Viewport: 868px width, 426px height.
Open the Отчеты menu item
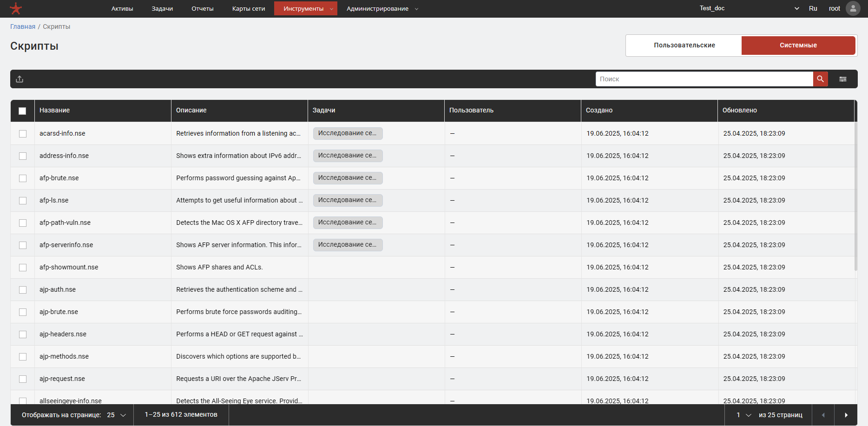(x=203, y=8)
